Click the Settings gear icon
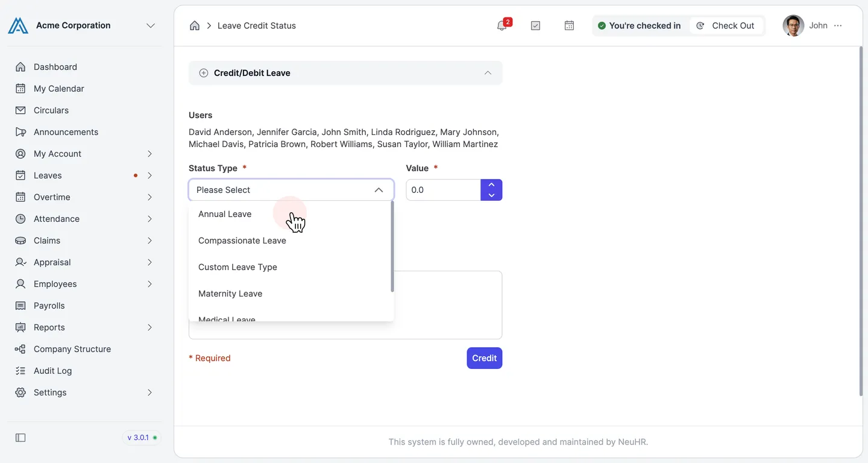 click(x=20, y=392)
